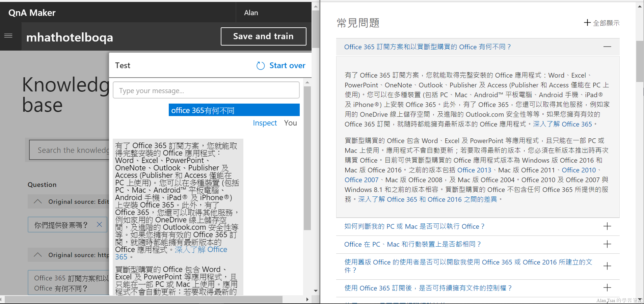
Task: Click the mhathotelboqa knowledge base name
Action: pyautogui.click(x=70, y=37)
